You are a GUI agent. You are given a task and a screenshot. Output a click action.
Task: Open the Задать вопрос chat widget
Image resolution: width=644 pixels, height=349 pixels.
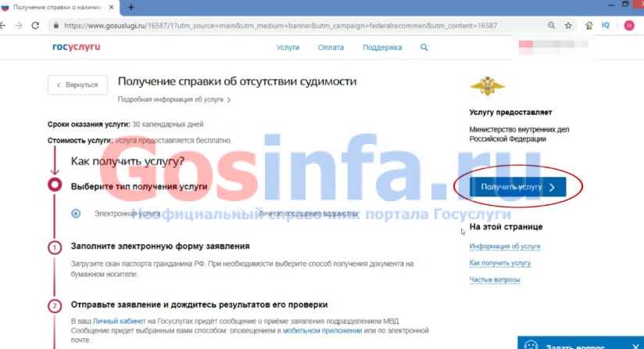[x=575, y=344]
